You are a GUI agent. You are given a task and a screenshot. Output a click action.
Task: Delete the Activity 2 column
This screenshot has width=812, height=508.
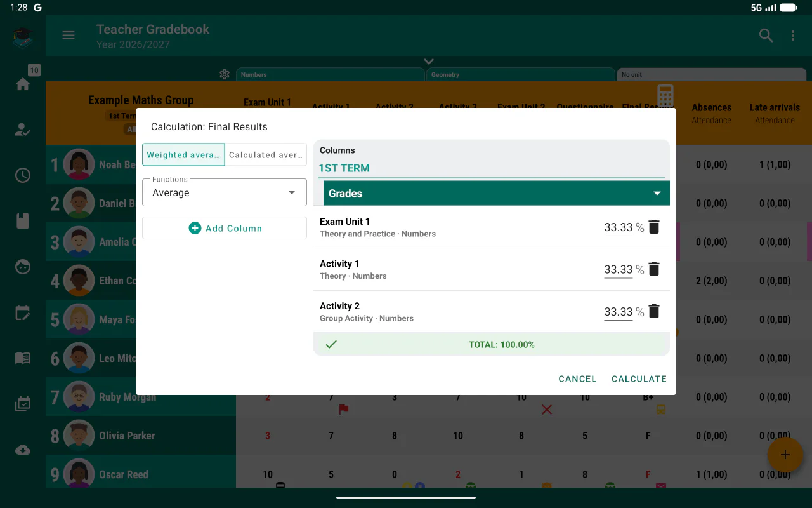pos(654,311)
